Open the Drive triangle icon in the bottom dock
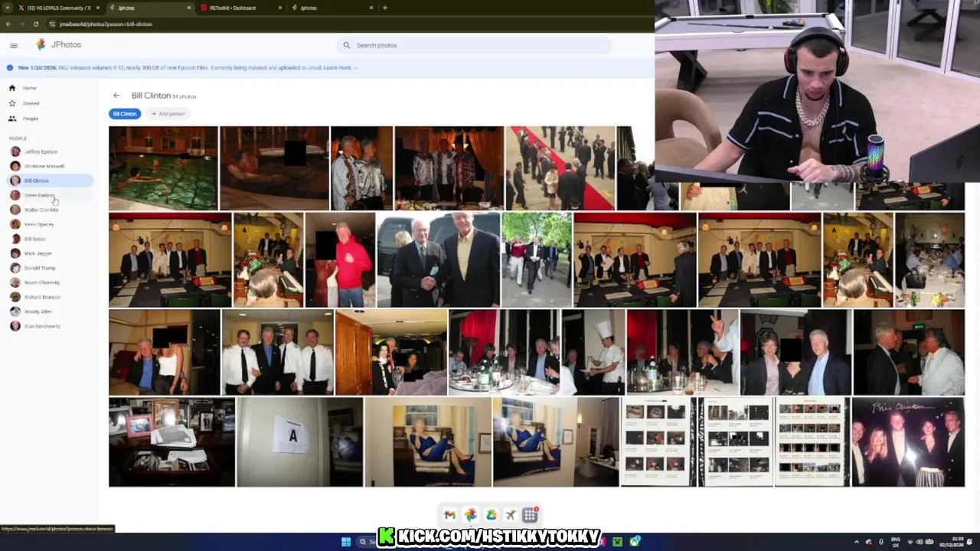The height and width of the screenshot is (551, 980). point(491,515)
